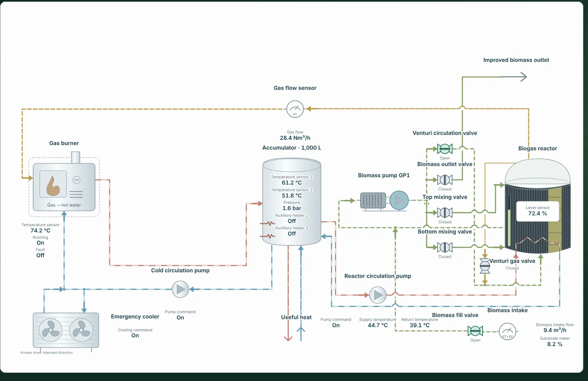This screenshot has width=588, height=381.
Task: Click the Gas flow sensor gauge icon
Action: pos(295,109)
